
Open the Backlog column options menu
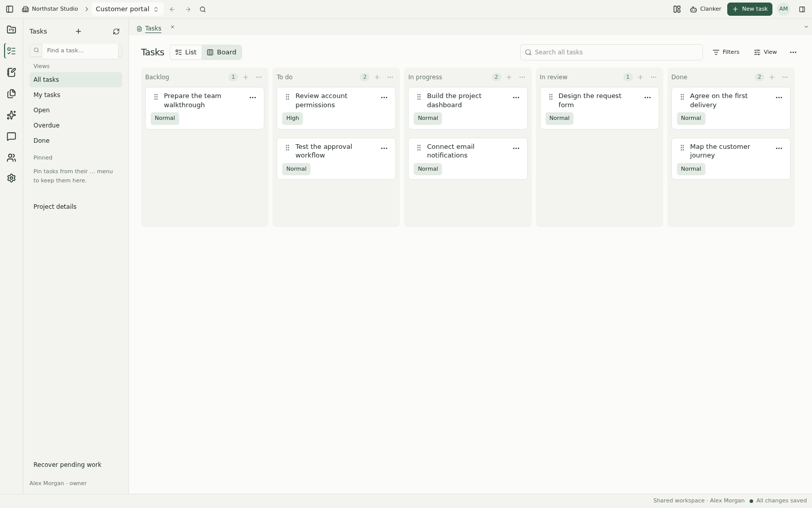259,77
